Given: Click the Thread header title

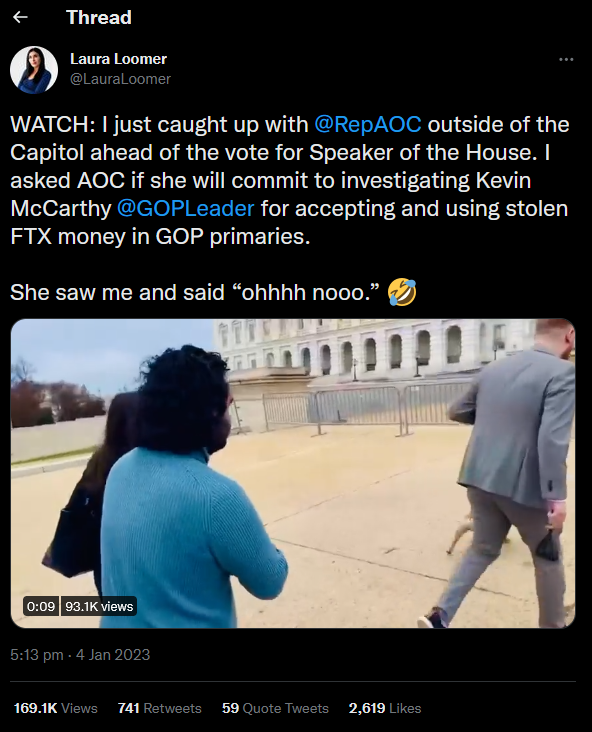Looking at the screenshot, I should click(x=99, y=17).
